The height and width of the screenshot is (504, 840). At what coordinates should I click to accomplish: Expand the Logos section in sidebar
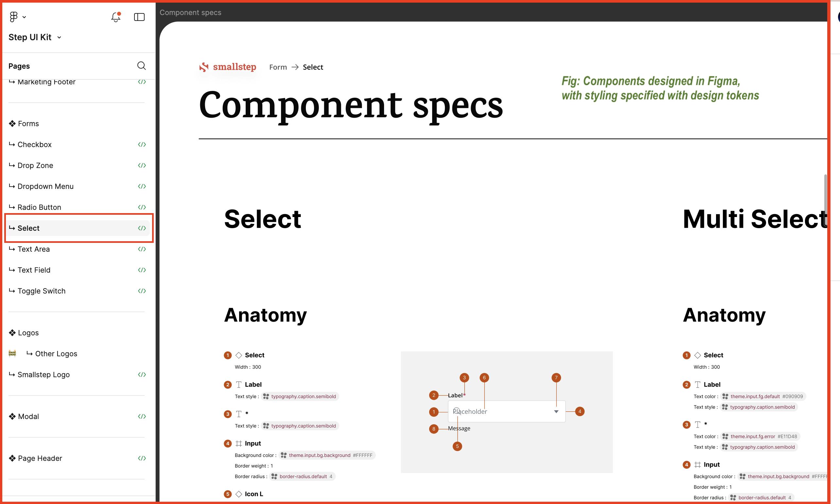coord(27,333)
